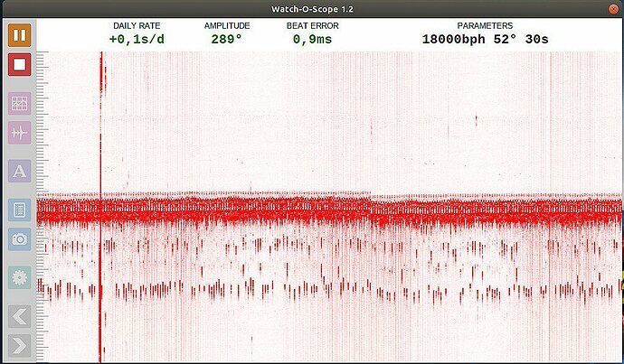Open the measurement list icon
624x364 pixels.
click(x=19, y=210)
